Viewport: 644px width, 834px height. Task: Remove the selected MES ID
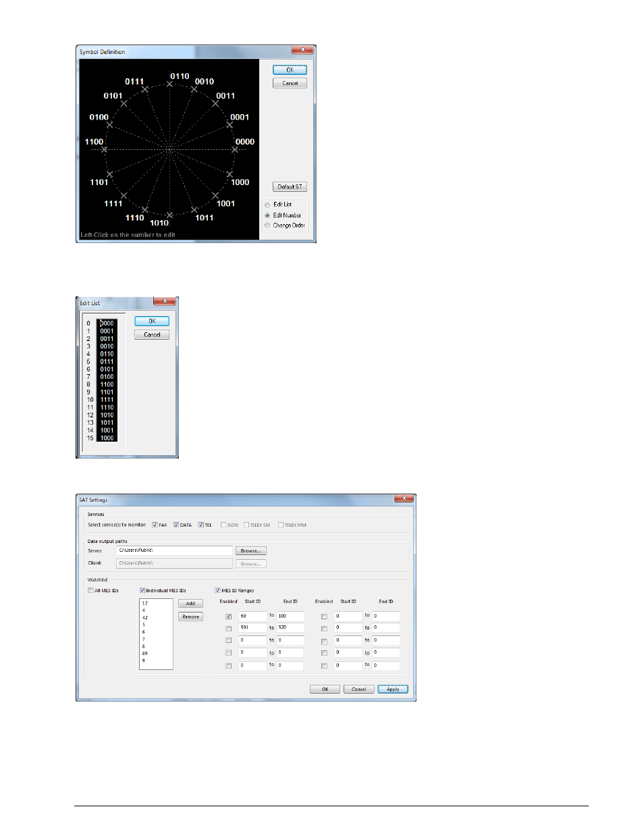pos(190,617)
